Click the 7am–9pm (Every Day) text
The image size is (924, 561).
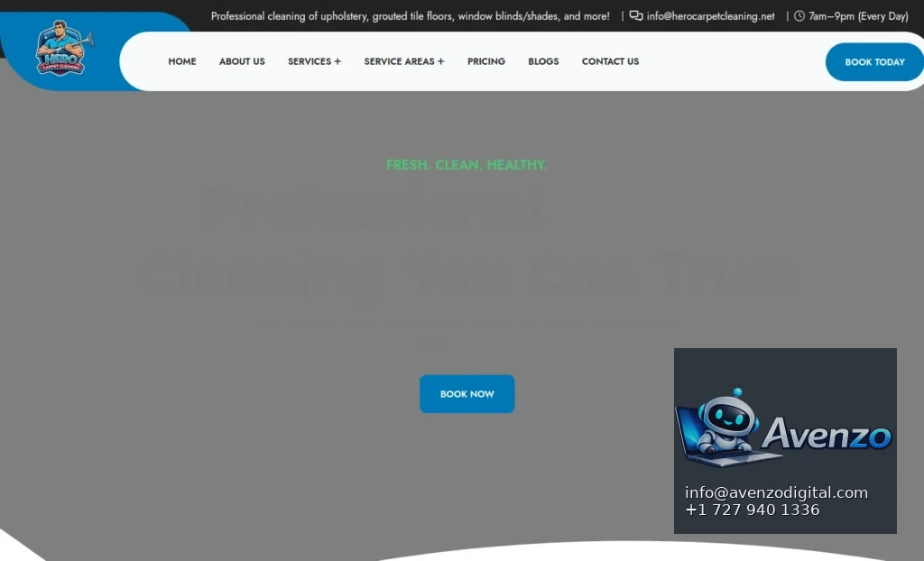pos(858,16)
